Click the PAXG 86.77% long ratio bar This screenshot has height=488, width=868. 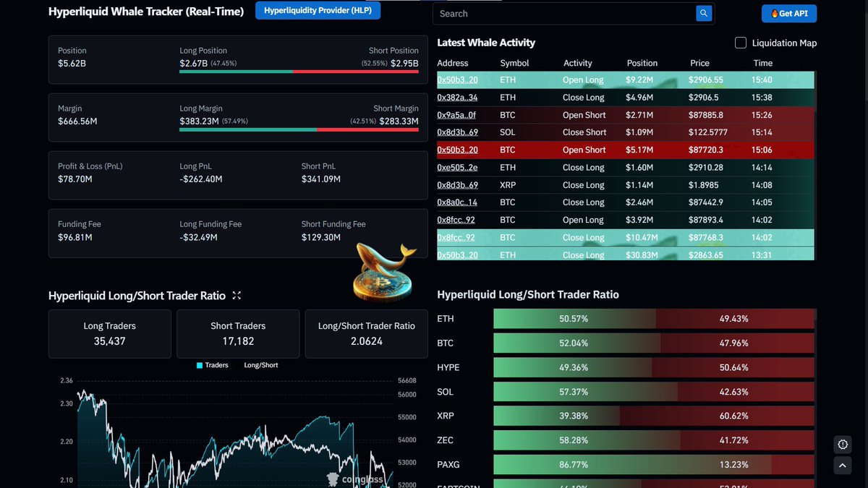point(632,465)
